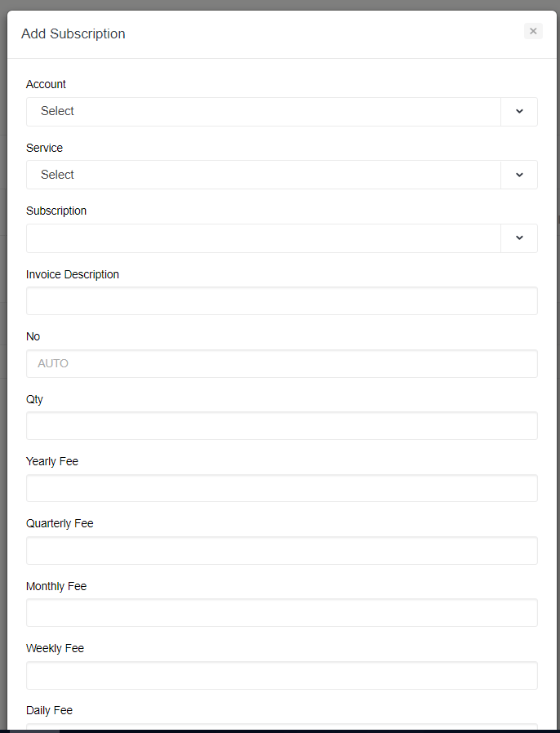The image size is (560, 733).
Task: Focus the Invoice Description text field
Action: click(x=282, y=300)
